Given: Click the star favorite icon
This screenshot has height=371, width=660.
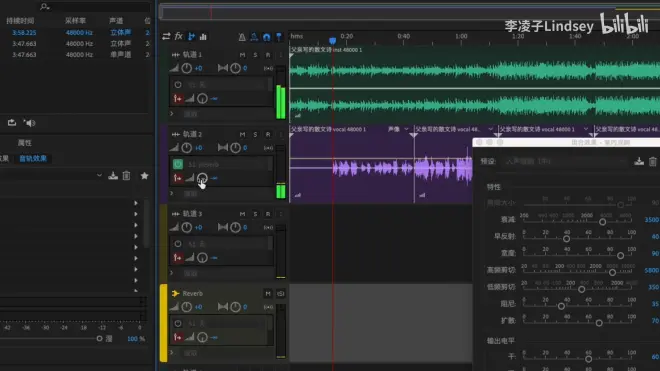Looking at the screenshot, I should [144, 176].
